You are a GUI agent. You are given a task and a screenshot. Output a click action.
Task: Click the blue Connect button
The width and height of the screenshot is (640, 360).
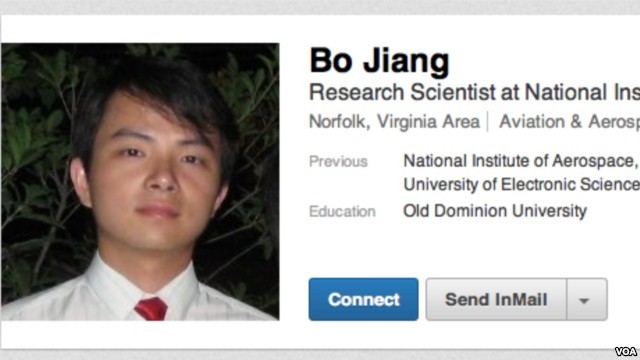pyautogui.click(x=363, y=299)
